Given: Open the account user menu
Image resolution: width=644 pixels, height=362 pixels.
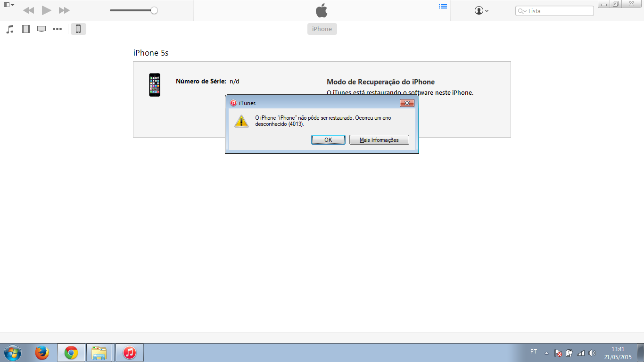Looking at the screenshot, I should pos(481,10).
